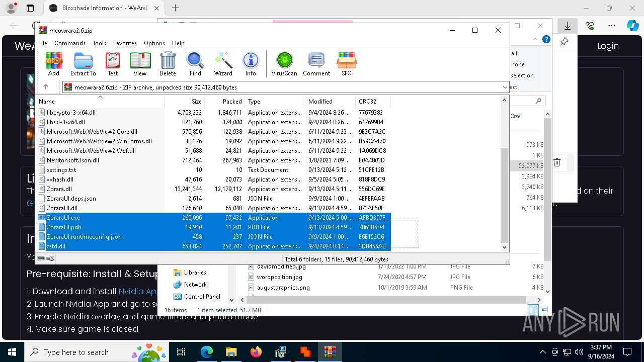
Task: Expand the archive path dropdown
Action: point(505,87)
